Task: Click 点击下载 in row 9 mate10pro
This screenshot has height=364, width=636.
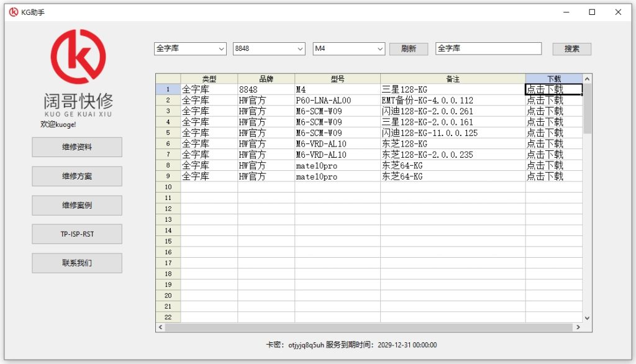Action: (x=553, y=176)
